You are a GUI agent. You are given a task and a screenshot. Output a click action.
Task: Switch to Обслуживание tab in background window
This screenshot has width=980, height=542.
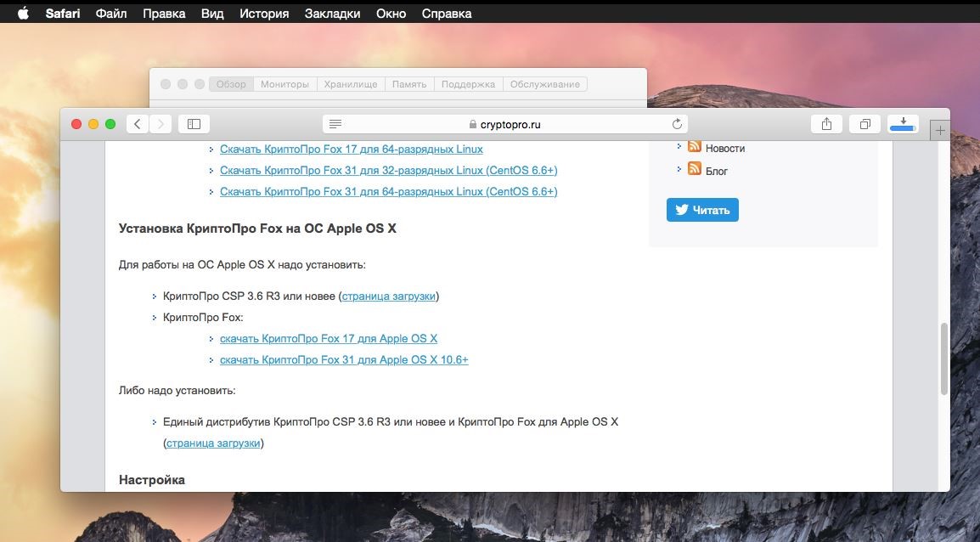click(545, 84)
